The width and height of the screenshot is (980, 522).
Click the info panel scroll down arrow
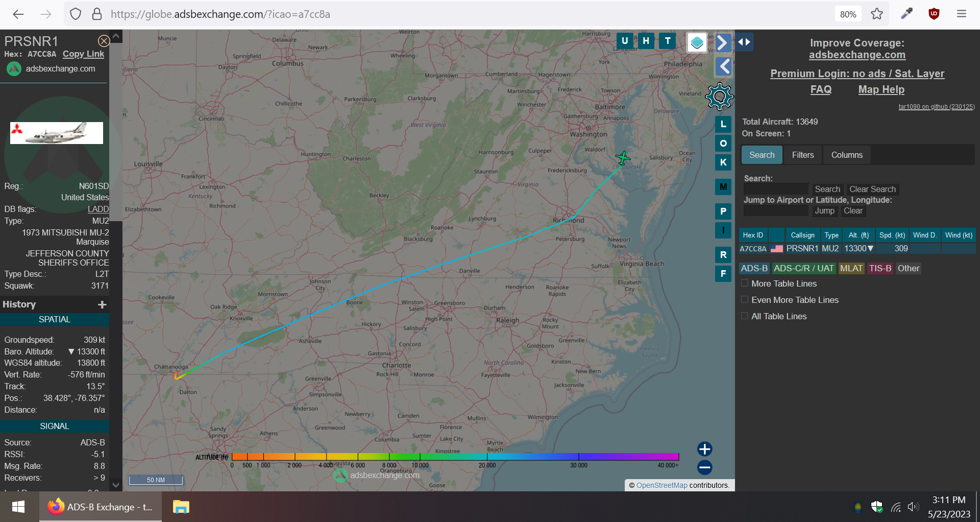coord(116,485)
